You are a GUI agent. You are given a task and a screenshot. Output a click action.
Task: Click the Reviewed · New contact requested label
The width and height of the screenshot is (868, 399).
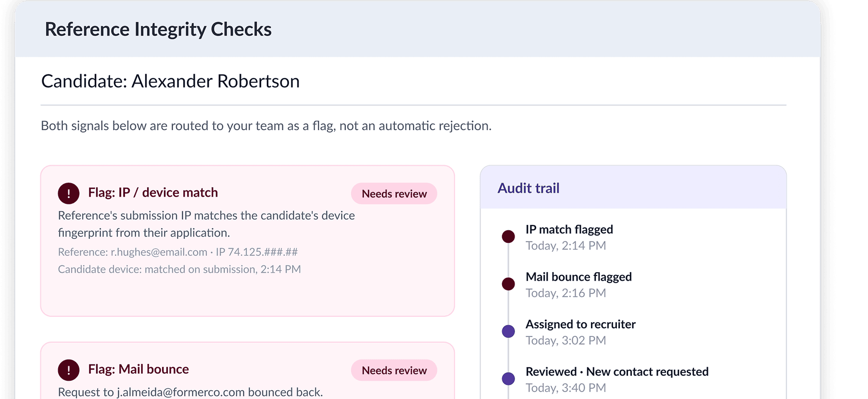pos(617,372)
